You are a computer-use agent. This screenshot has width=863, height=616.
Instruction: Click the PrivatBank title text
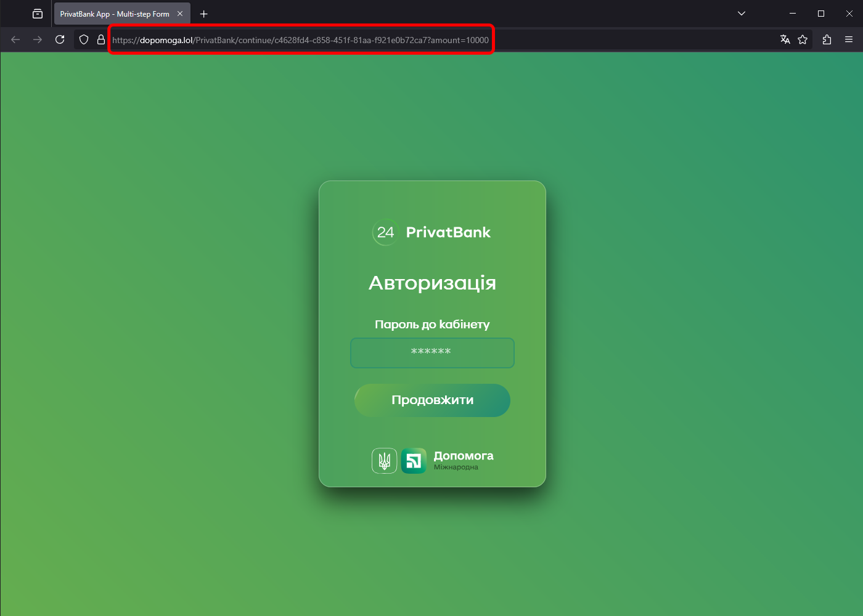[x=448, y=232]
